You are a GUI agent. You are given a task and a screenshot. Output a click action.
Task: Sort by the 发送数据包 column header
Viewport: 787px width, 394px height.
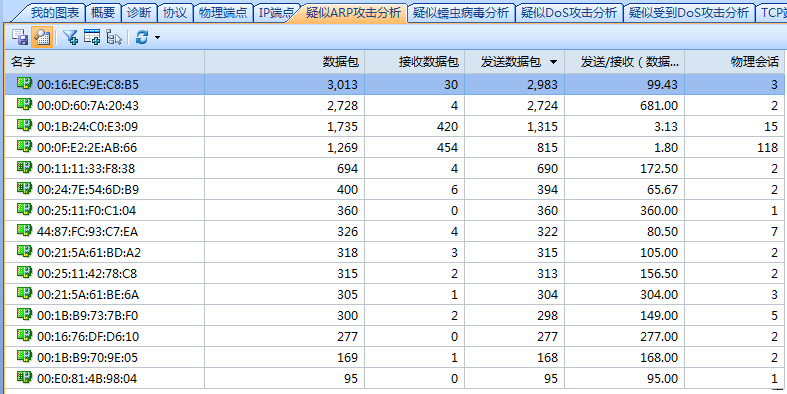click(x=514, y=62)
